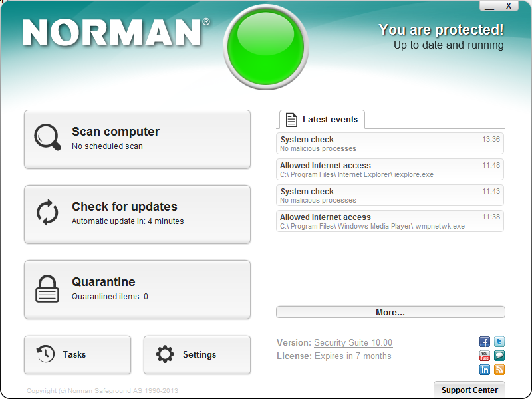Click the Twitter bird icon
532x399 pixels.
pyautogui.click(x=499, y=342)
